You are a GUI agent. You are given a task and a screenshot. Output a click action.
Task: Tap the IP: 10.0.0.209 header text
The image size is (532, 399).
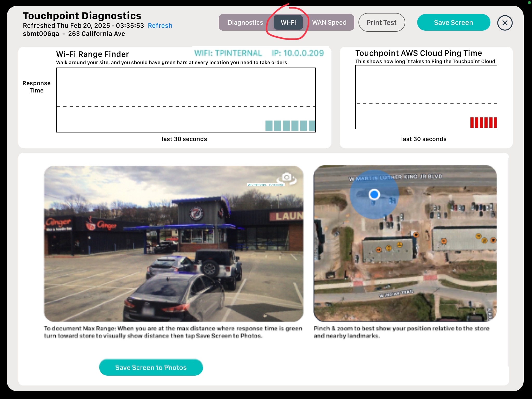click(x=297, y=53)
